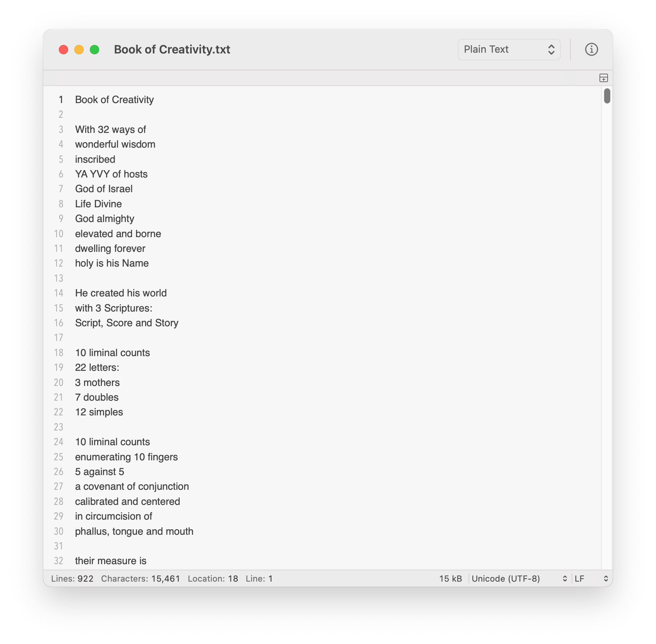
Task: Click on text line "holy is his Name"
Action: click(112, 263)
